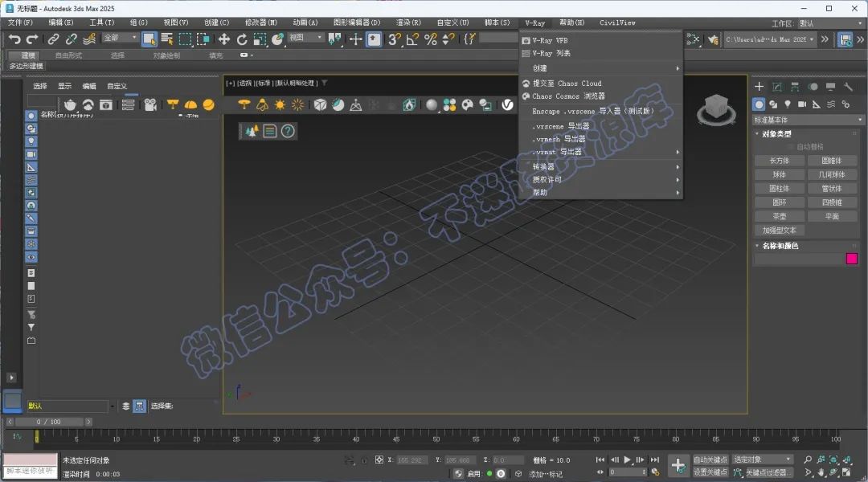Open the 文件(F) menu
Screen dimensions: 868x482
(x=20, y=22)
